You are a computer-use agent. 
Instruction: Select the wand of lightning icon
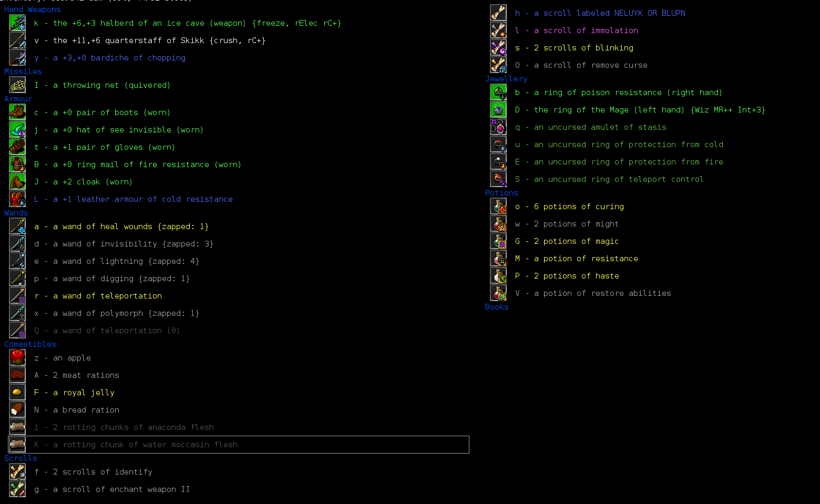[x=17, y=261]
